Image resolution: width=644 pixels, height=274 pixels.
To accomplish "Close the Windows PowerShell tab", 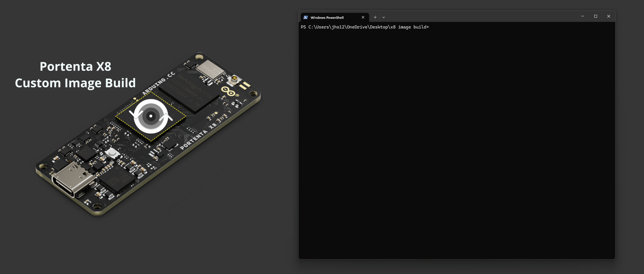I will click(x=363, y=17).
